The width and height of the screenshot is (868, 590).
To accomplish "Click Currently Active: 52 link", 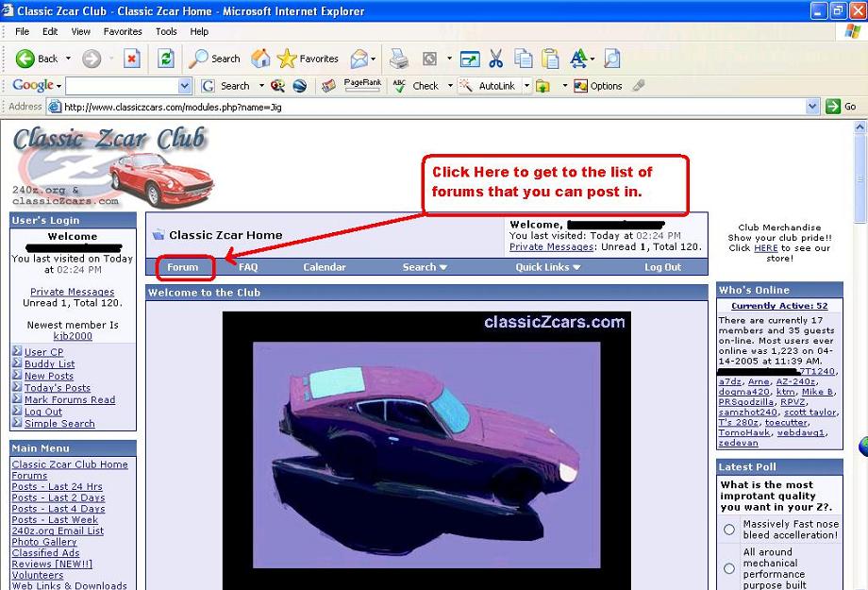I will [779, 306].
